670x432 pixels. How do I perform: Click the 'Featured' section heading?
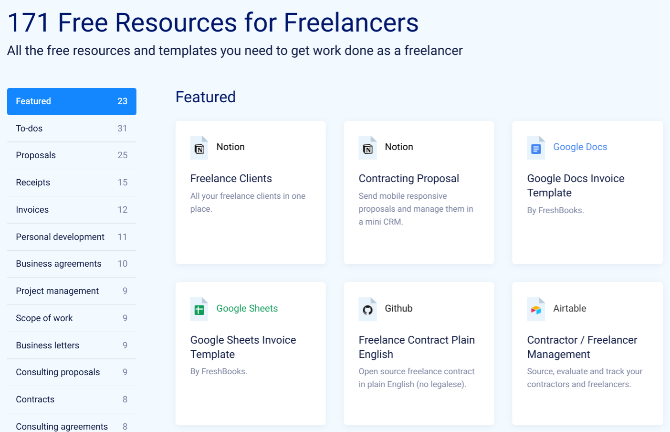[206, 97]
